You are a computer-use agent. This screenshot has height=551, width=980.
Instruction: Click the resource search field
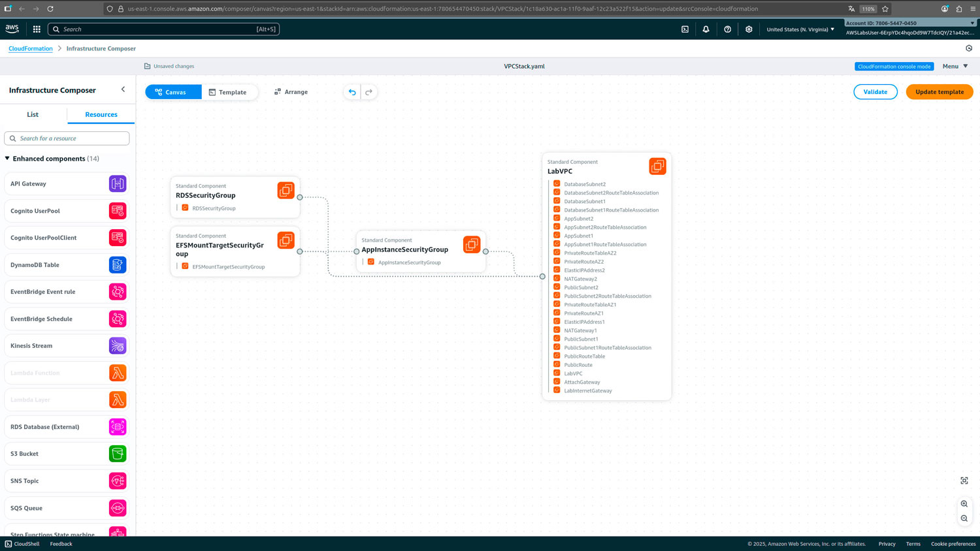click(x=67, y=138)
